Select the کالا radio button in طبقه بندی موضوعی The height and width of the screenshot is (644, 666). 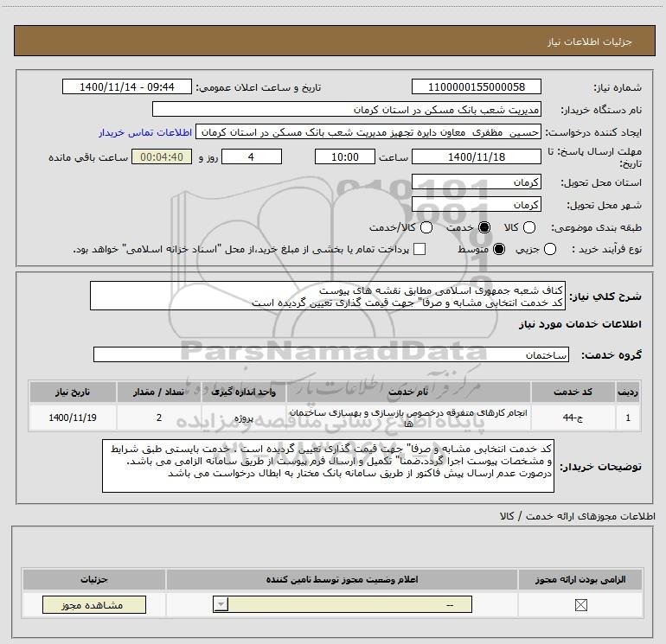click(529, 227)
